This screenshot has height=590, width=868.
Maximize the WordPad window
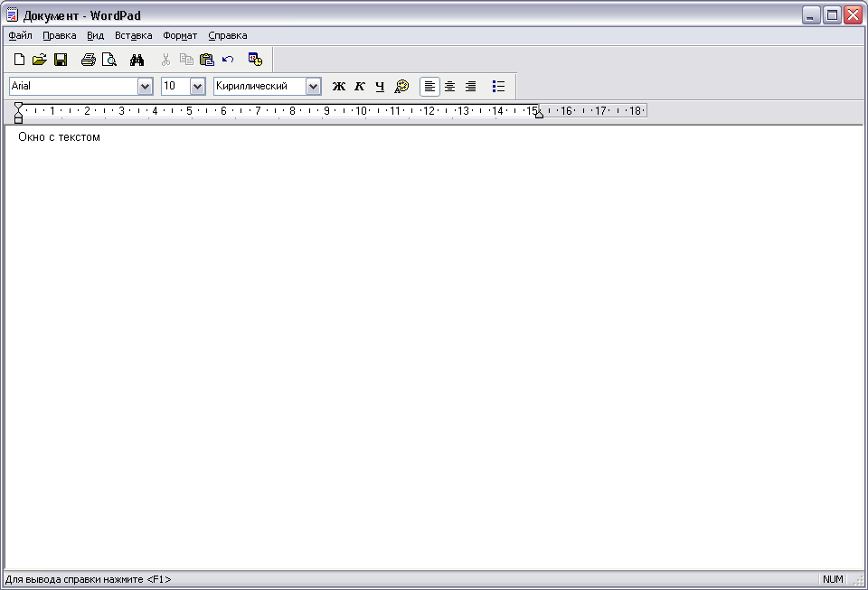click(x=832, y=15)
